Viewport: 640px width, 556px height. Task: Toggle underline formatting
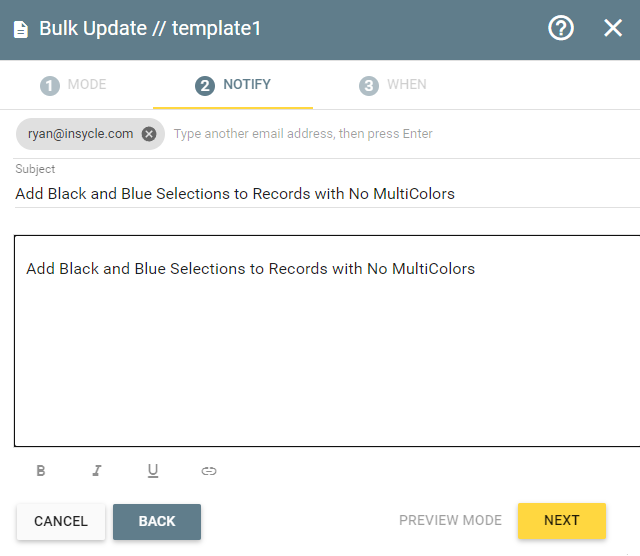point(153,471)
